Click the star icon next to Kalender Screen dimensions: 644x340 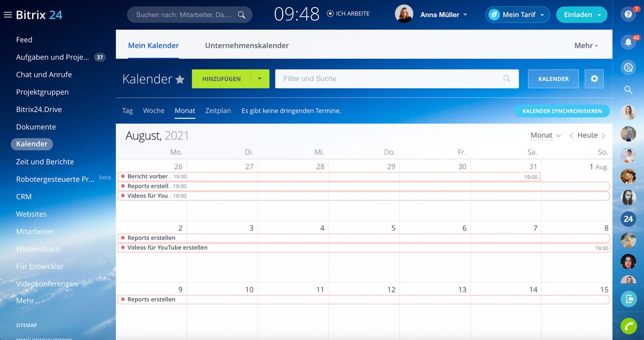point(180,79)
